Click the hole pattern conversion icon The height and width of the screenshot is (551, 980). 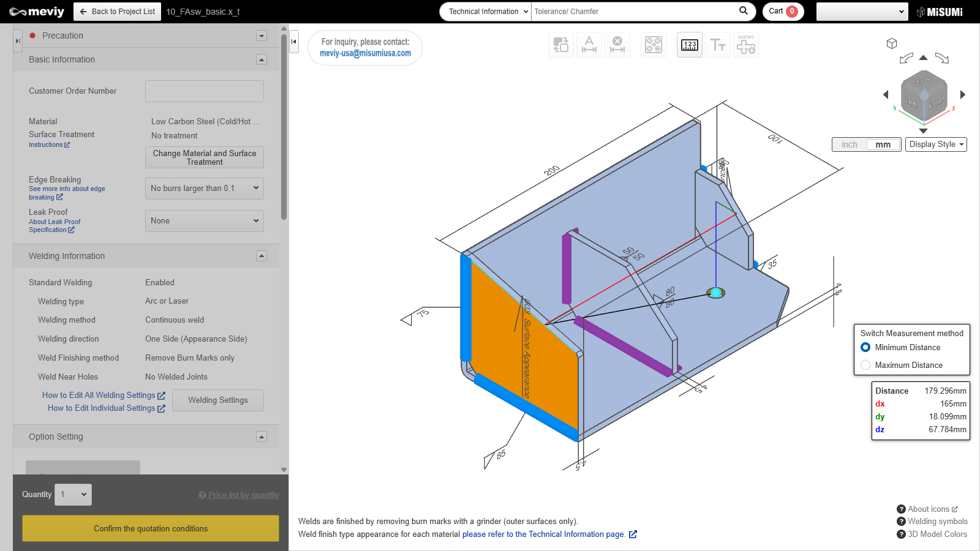coord(654,45)
